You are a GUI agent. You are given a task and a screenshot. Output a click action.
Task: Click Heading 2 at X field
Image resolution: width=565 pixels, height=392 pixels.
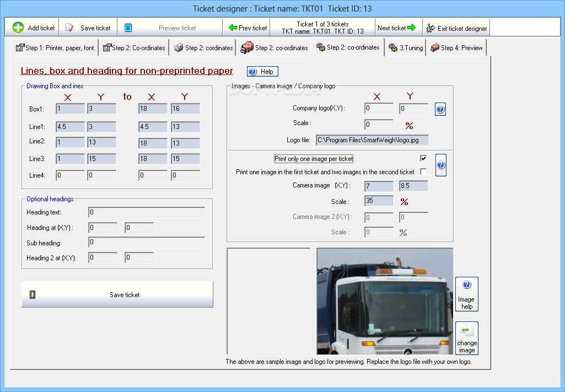click(103, 257)
